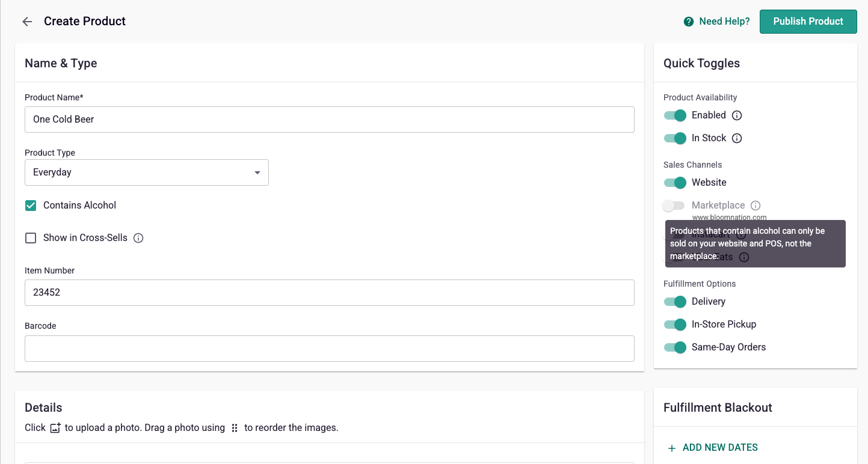Click the www.bloomnation.com text
Viewport: 868px width, 464px height.
(x=729, y=218)
